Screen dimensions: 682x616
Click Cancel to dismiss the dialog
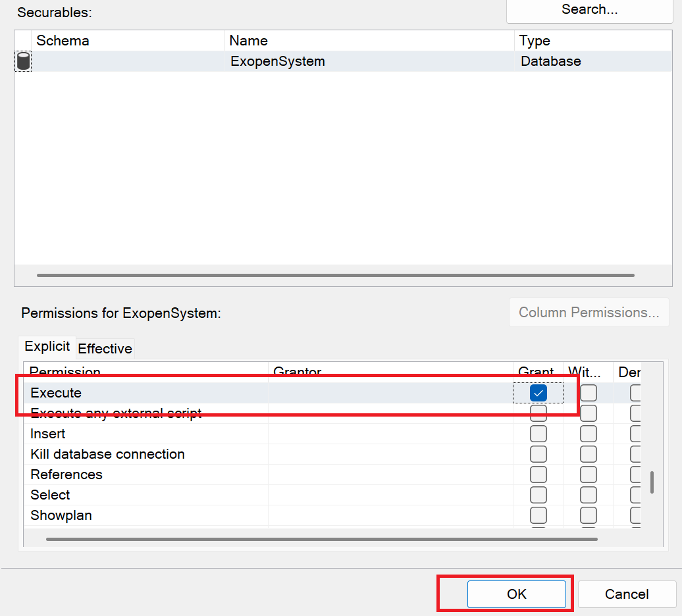tap(626, 594)
